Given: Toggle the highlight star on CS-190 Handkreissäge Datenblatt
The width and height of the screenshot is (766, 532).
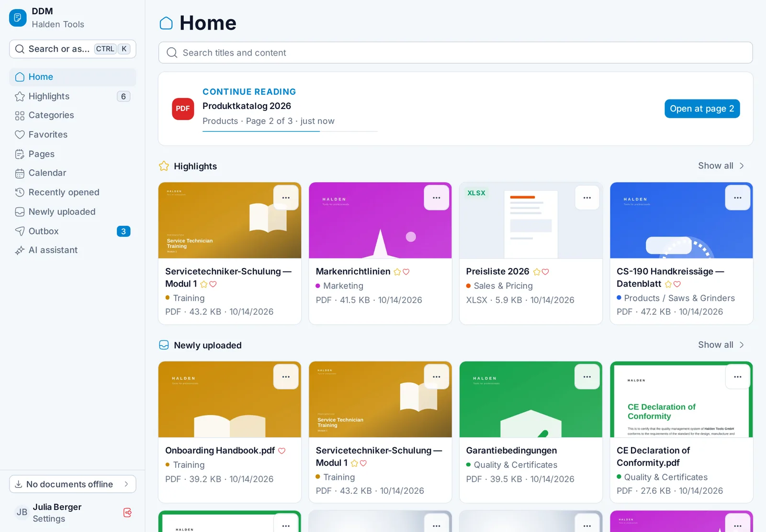Looking at the screenshot, I should tap(668, 284).
